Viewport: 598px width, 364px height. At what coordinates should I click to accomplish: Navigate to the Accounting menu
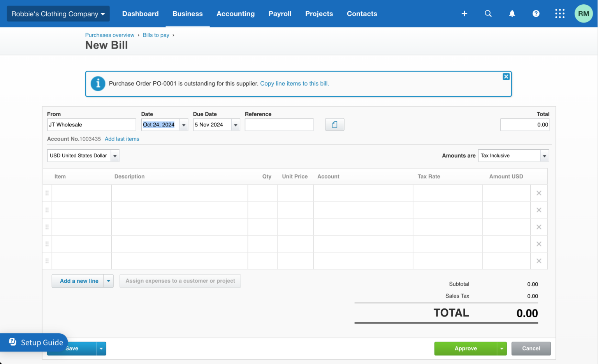coord(235,13)
